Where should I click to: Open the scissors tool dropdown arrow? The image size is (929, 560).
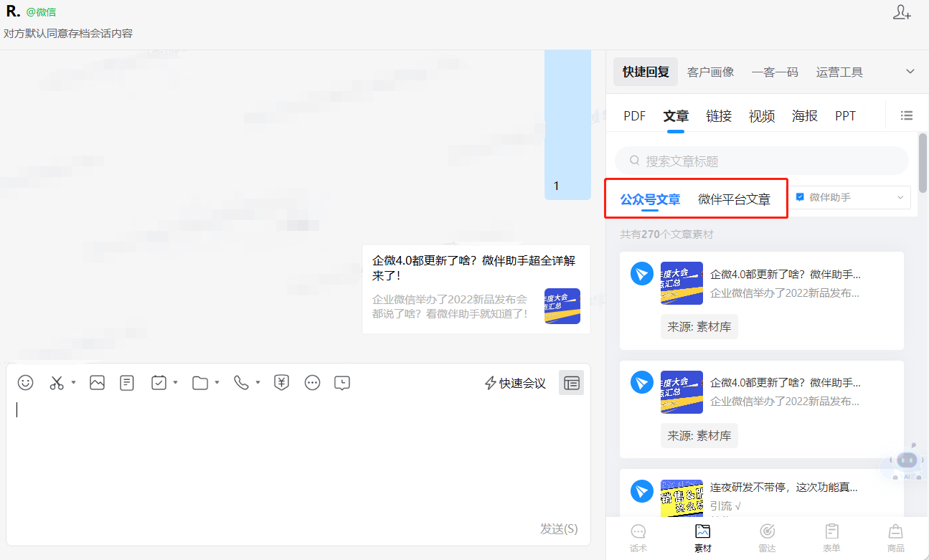(73, 383)
